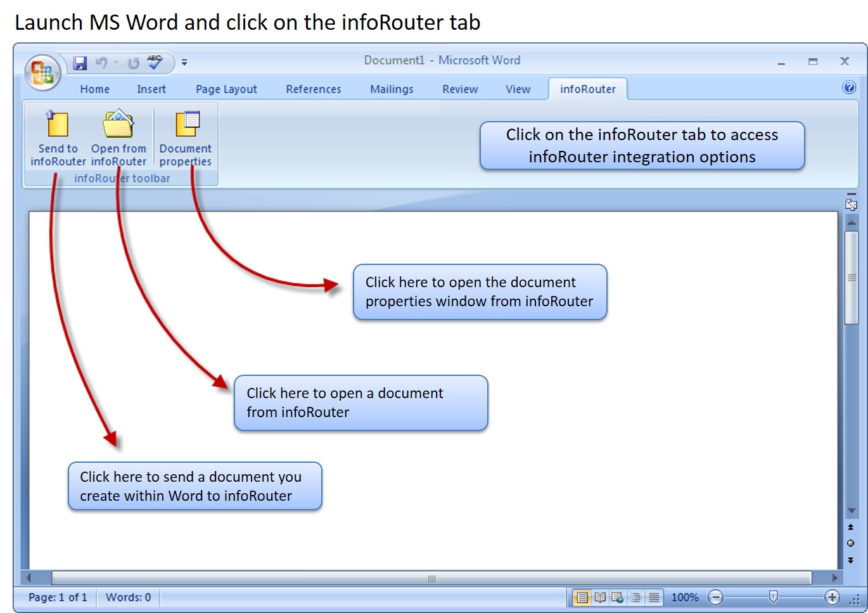Click the vertical scrollbar thumb
This screenshot has width=868, height=613.
coord(852,278)
